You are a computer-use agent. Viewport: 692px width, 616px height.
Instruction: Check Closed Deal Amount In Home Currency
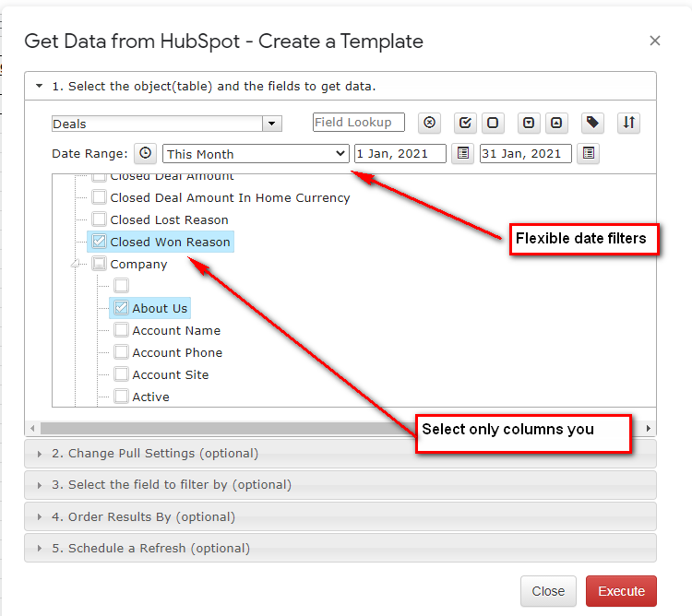click(100, 197)
